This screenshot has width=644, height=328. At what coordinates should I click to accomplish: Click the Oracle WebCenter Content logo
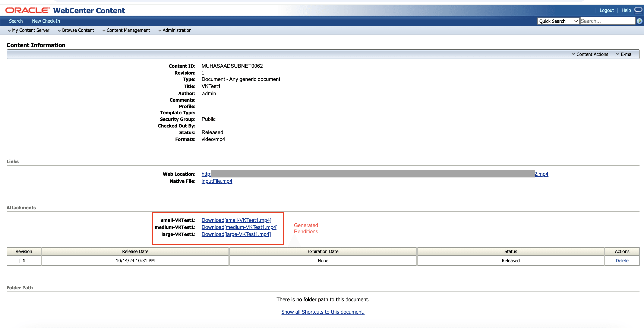coord(65,10)
